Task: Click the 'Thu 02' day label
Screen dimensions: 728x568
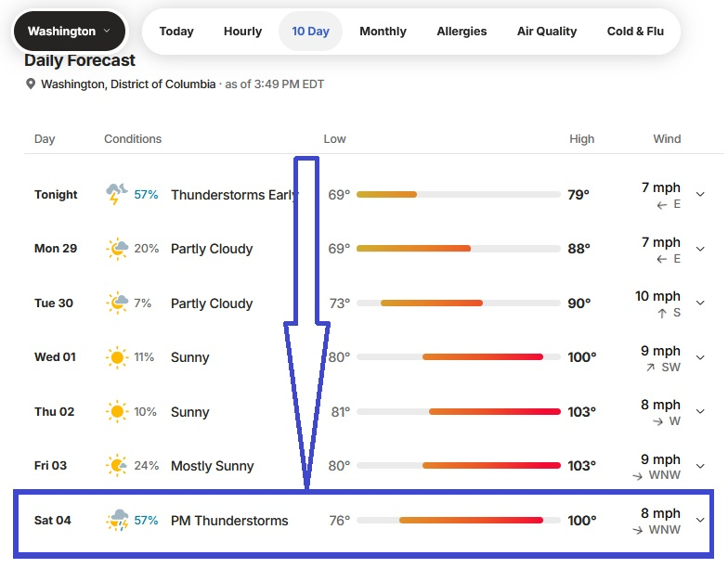Action: point(54,412)
